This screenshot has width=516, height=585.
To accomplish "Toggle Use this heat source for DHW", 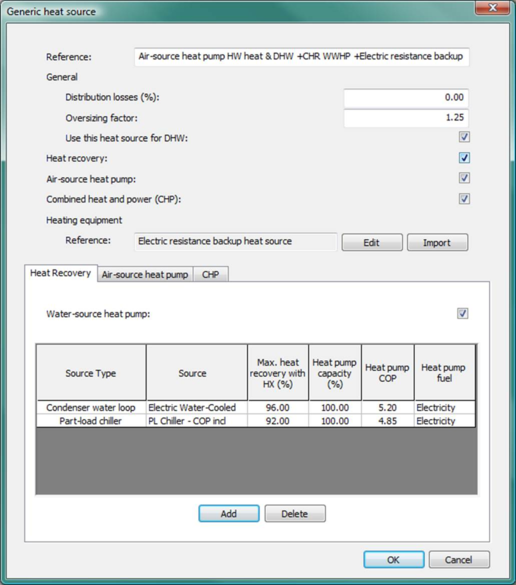I will (464, 137).
